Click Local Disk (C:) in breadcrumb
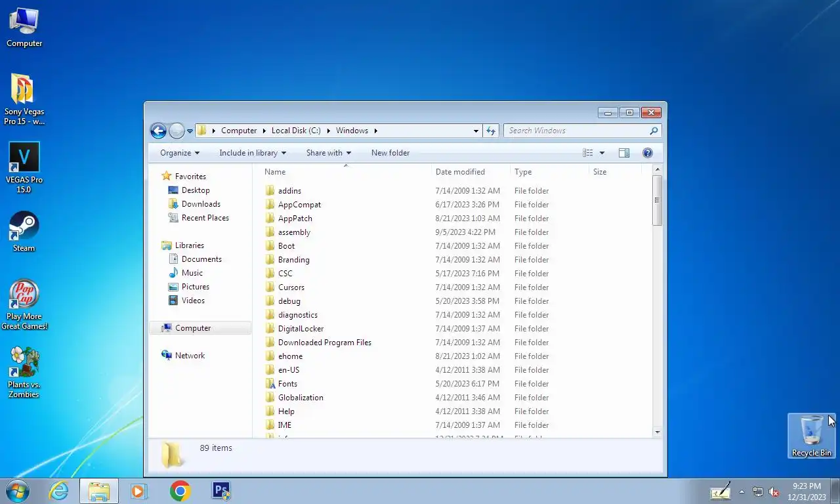The image size is (840, 504). [x=296, y=131]
